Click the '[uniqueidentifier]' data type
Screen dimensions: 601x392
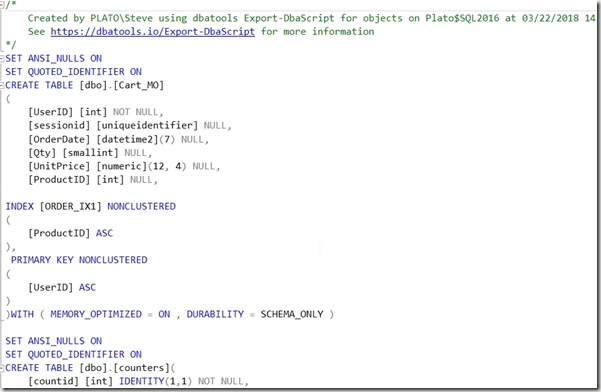[147, 125]
